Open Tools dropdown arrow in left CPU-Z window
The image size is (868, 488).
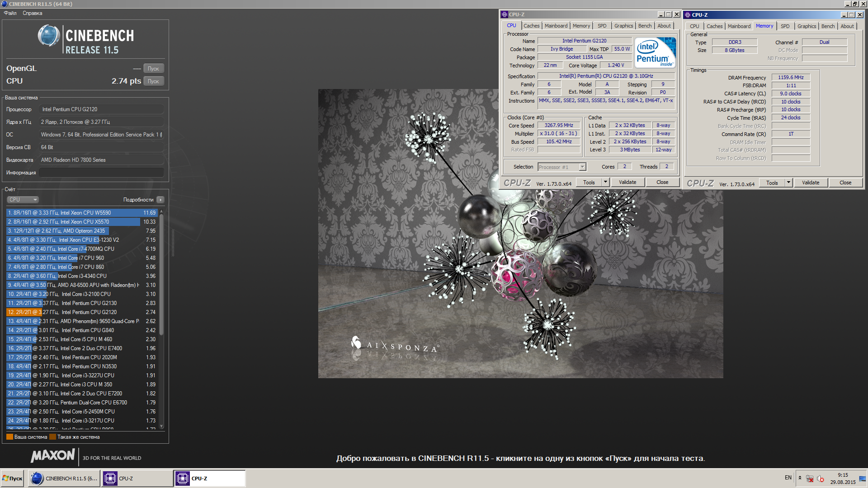pos(606,182)
